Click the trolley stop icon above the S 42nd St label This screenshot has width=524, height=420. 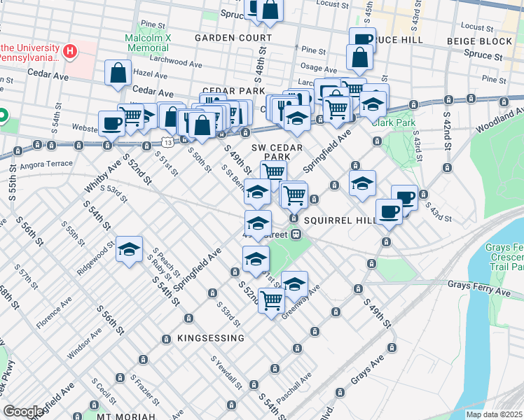(448, 100)
